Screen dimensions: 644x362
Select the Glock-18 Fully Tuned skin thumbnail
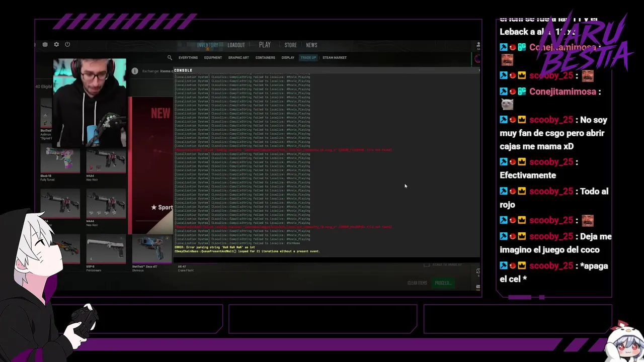coord(60,161)
